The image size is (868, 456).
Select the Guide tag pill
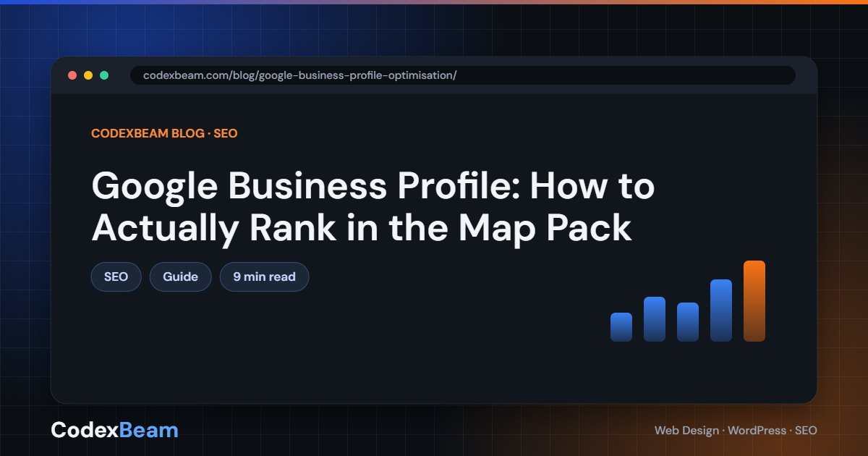coord(181,277)
